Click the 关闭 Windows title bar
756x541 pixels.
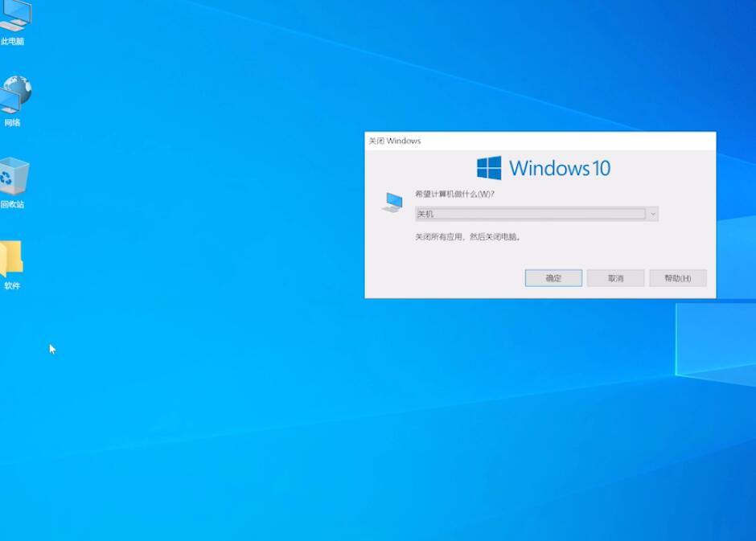pyautogui.click(x=540, y=141)
